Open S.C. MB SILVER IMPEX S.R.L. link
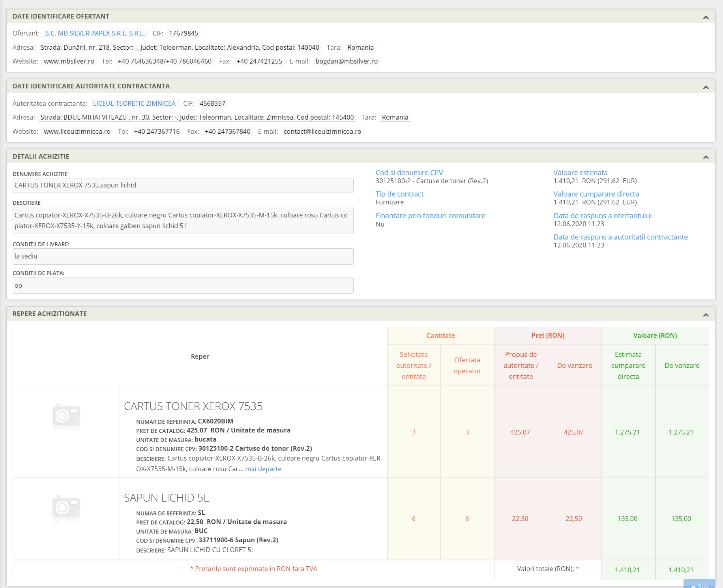Image resolution: width=723 pixels, height=588 pixels. click(95, 33)
